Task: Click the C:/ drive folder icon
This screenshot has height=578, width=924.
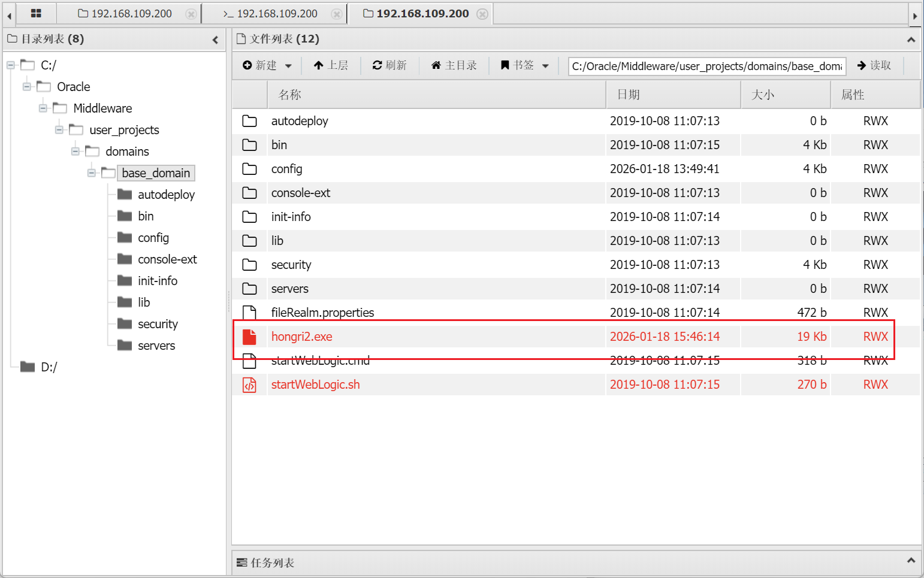Action: (x=28, y=65)
